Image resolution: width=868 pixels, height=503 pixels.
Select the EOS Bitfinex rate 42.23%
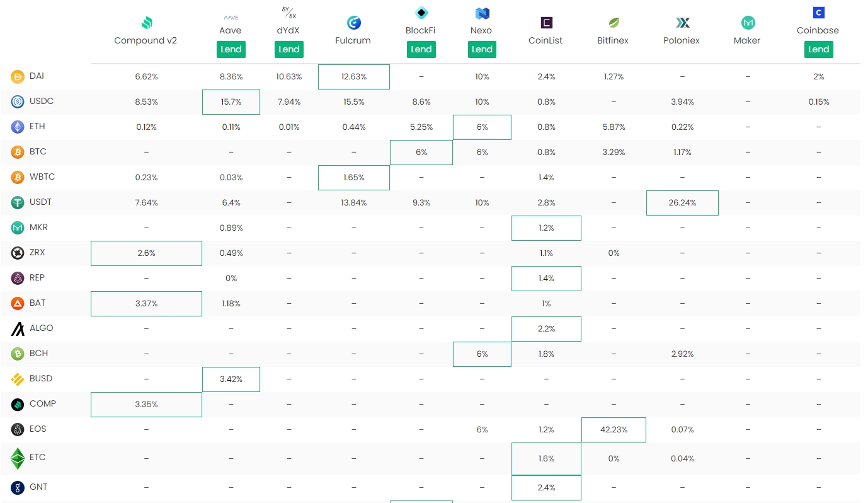tap(614, 430)
